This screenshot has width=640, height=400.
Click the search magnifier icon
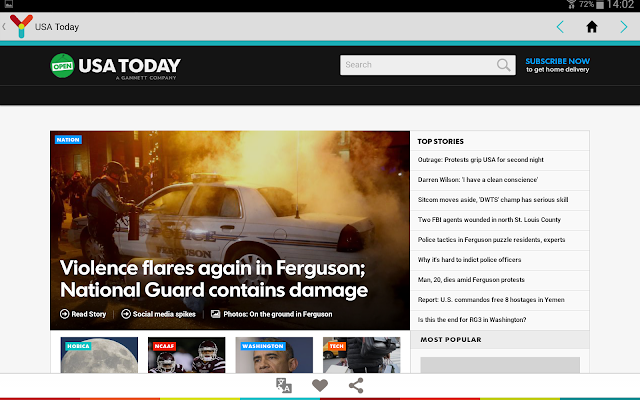pyautogui.click(x=503, y=65)
